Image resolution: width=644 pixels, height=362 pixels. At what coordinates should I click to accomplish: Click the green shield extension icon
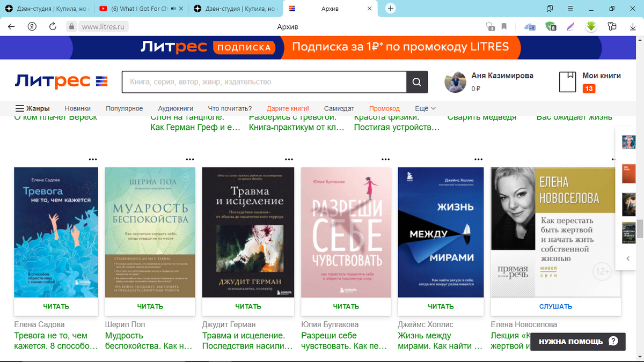[550, 27]
